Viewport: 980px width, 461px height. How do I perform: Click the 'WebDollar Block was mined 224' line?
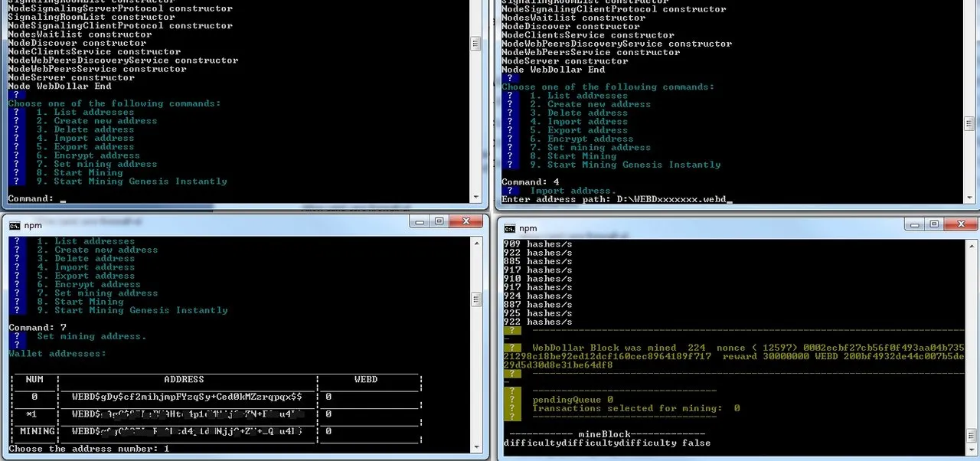tap(619, 348)
